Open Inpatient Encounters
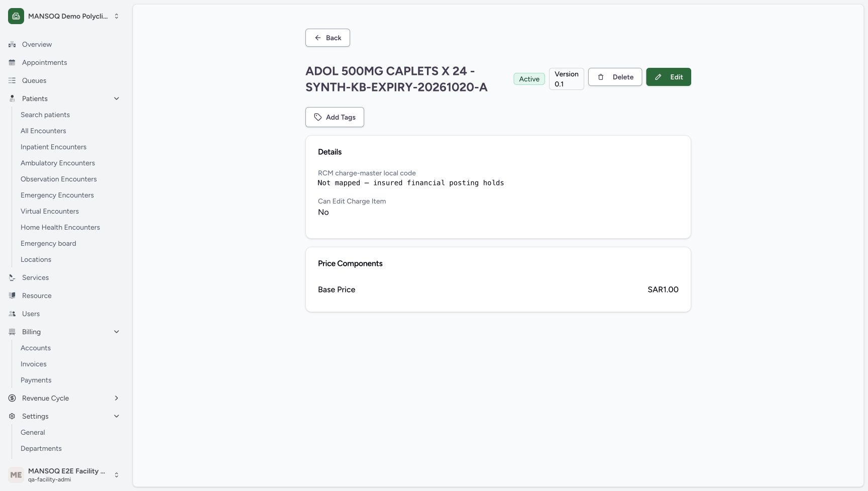The width and height of the screenshot is (868, 491). tap(53, 147)
